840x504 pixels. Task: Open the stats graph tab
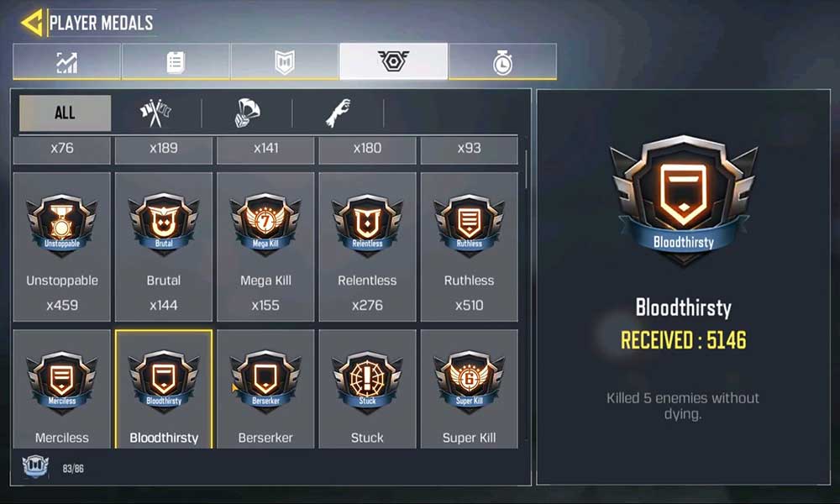[x=67, y=62]
